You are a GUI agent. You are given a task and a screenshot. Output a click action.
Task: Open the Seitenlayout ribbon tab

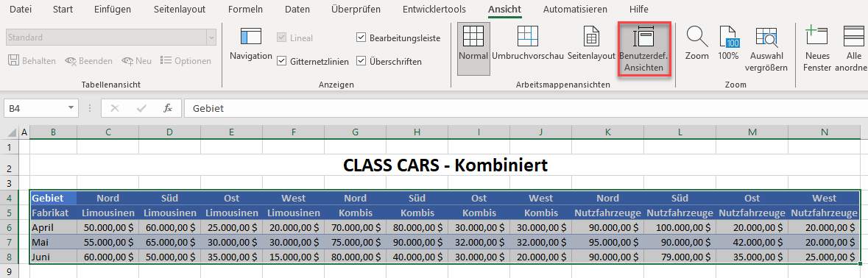click(180, 10)
